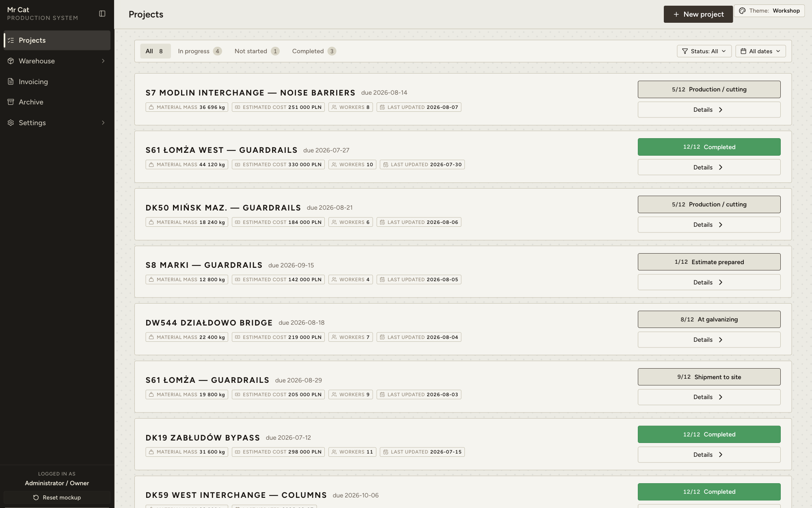Screen dimensions: 812x508
Task: Click the S8 MARKI — GUARDRAILS title
Action: [x=204, y=265]
